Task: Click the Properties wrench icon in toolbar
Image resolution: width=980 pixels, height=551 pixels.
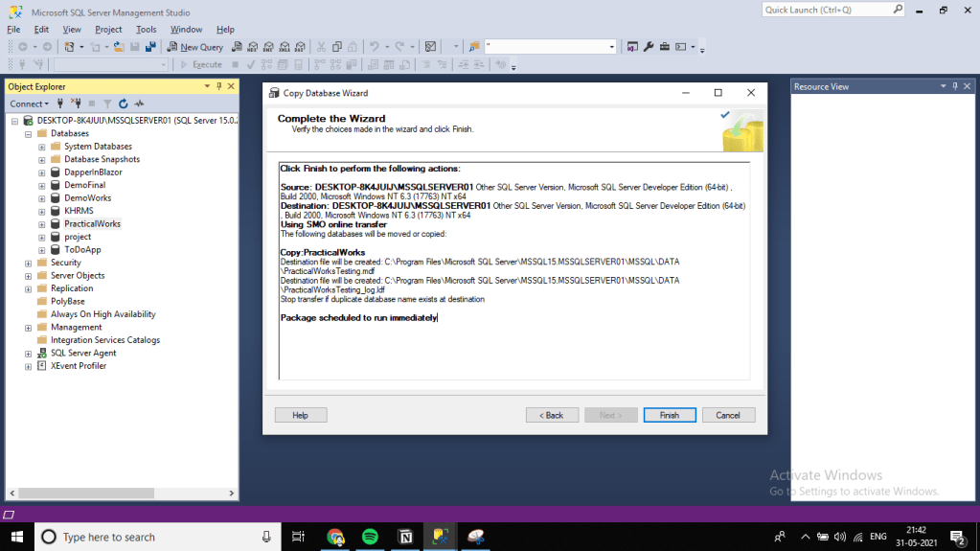Action: 649,46
